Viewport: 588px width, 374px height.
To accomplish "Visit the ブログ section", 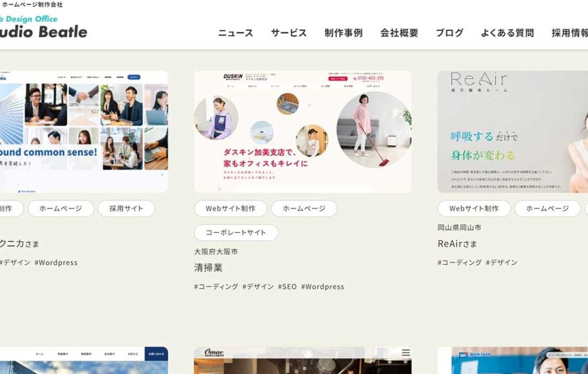I will tap(450, 33).
